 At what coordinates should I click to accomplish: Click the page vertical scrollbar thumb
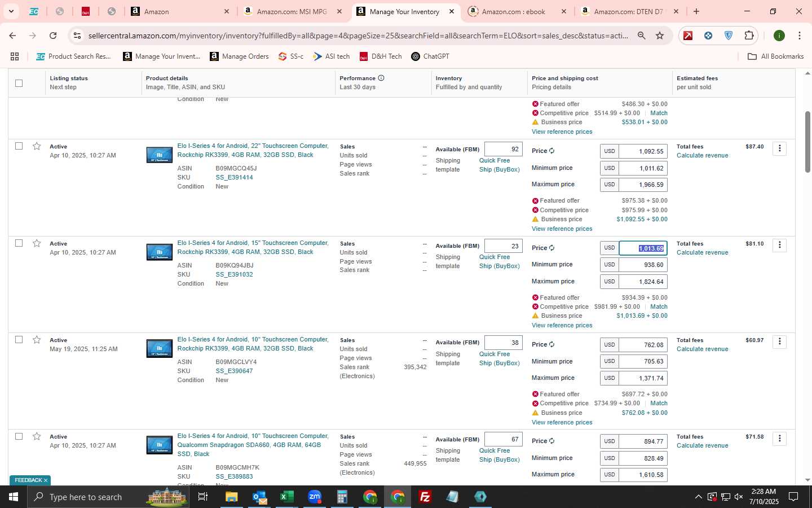tap(807, 141)
